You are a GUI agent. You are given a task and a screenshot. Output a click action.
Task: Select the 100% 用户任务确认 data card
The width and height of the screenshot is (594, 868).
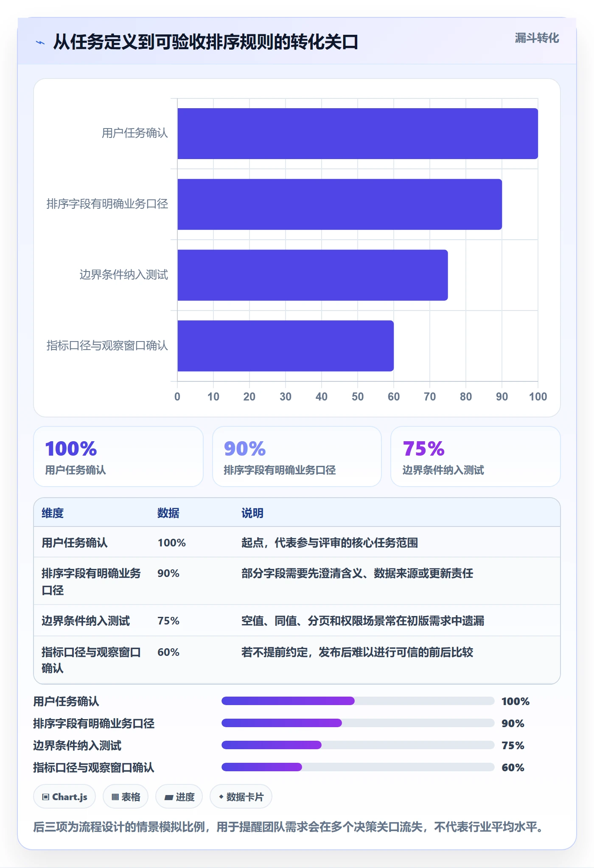(x=118, y=456)
